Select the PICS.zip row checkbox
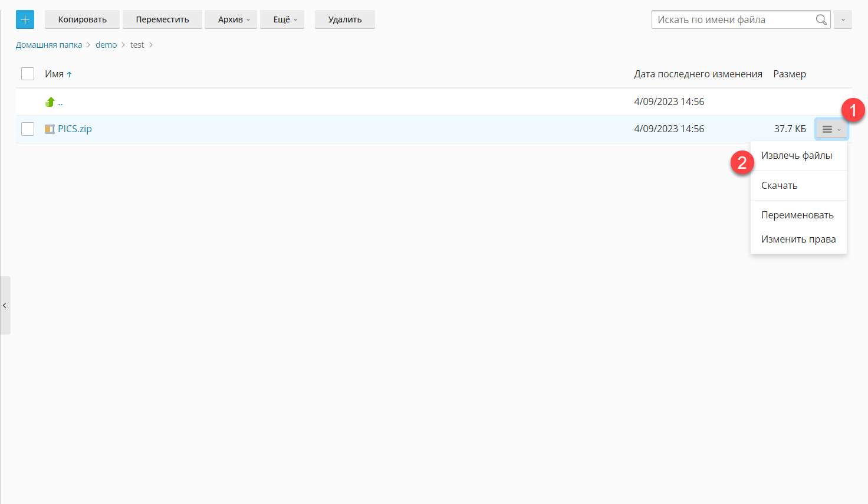This screenshot has width=868, height=504. 28,129
